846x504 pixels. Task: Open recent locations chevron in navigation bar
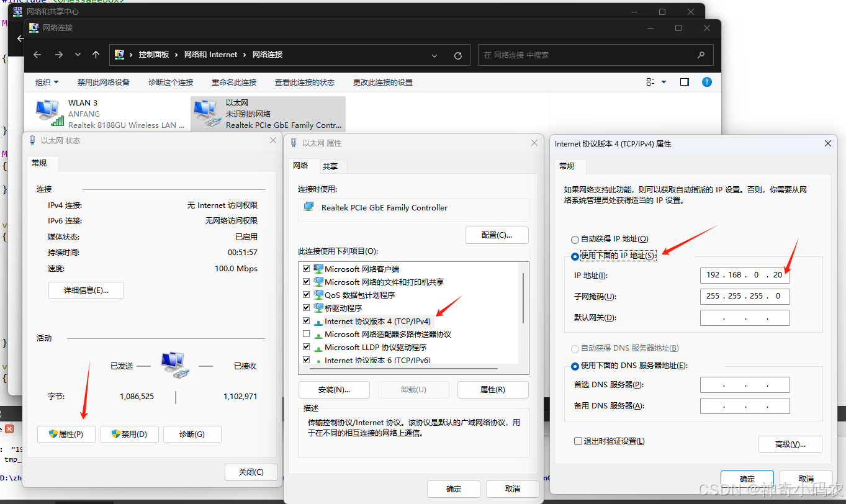click(x=78, y=55)
